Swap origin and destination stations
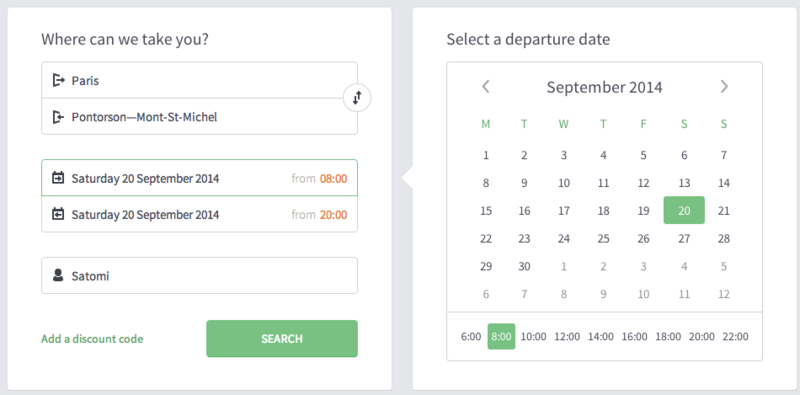800x395 pixels. tap(357, 97)
